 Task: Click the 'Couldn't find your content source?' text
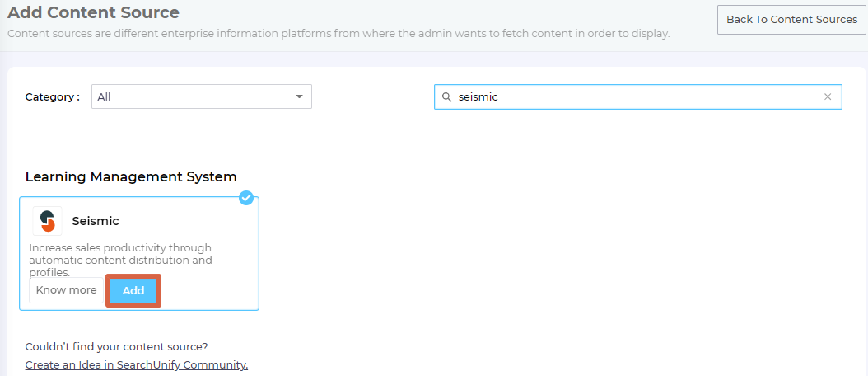point(117,346)
